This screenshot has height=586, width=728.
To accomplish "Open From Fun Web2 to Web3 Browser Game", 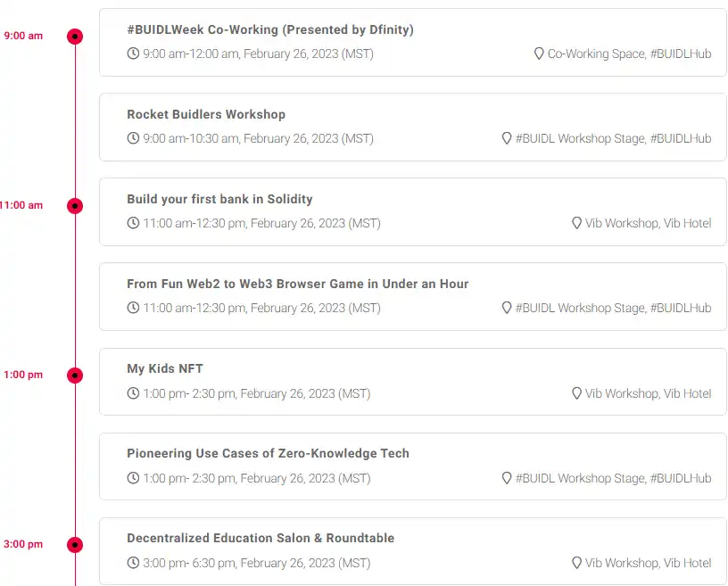I will pyautogui.click(x=298, y=284).
